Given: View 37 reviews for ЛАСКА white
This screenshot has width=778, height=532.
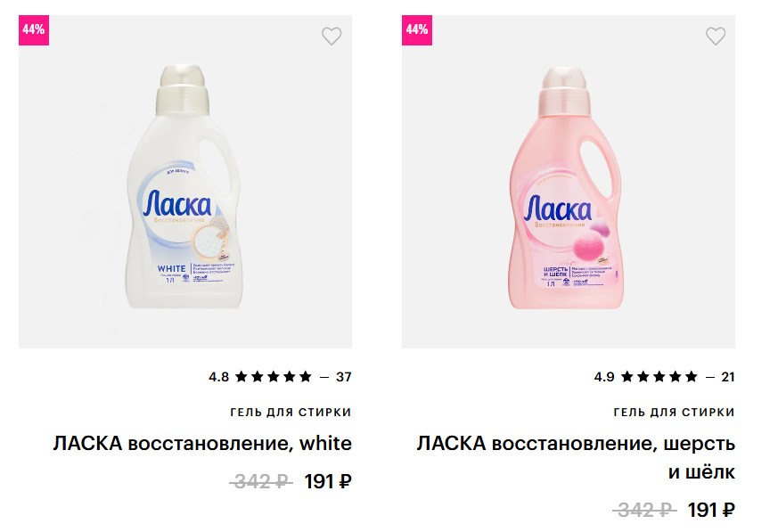Looking at the screenshot, I should 343,377.
